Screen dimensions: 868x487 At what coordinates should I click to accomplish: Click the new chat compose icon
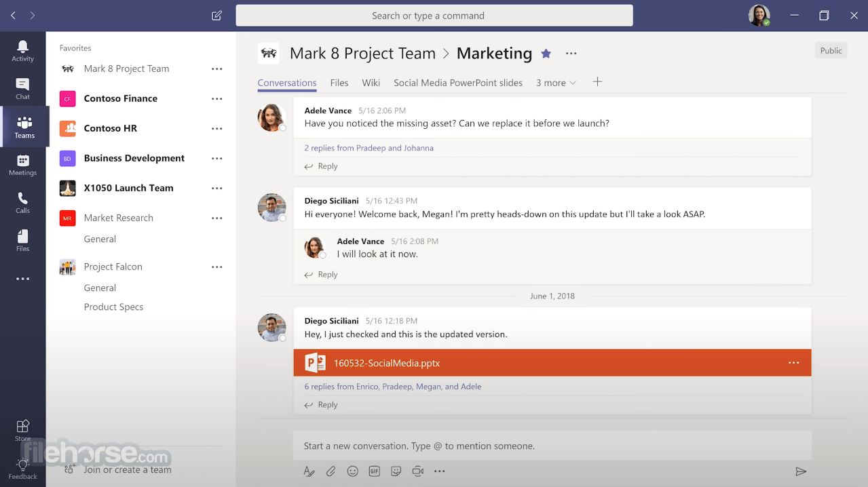pos(216,16)
